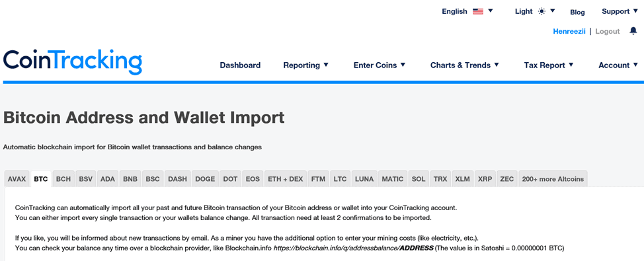The width and height of the screenshot is (644, 261).
Task: Click the sun icon beside Light
Action: [x=542, y=11]
